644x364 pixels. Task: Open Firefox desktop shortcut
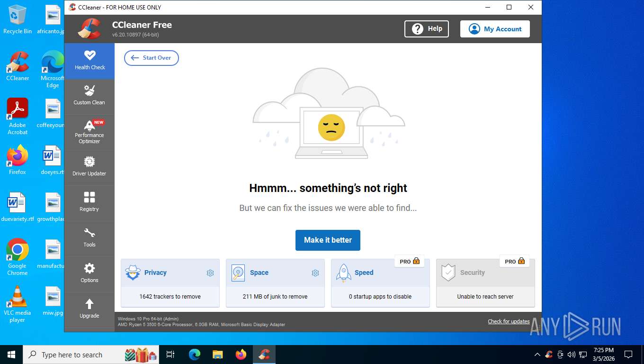(x=18, y=160)
